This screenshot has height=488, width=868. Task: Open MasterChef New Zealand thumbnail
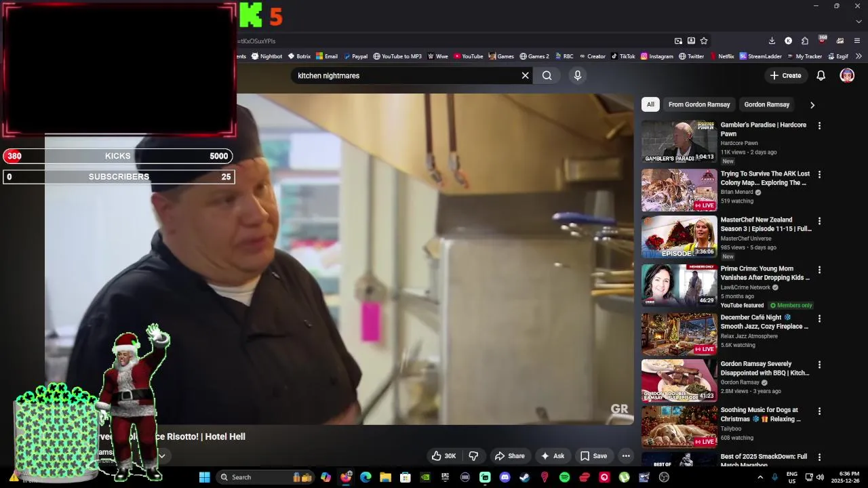pyautogui.click(x=679, y=237)
